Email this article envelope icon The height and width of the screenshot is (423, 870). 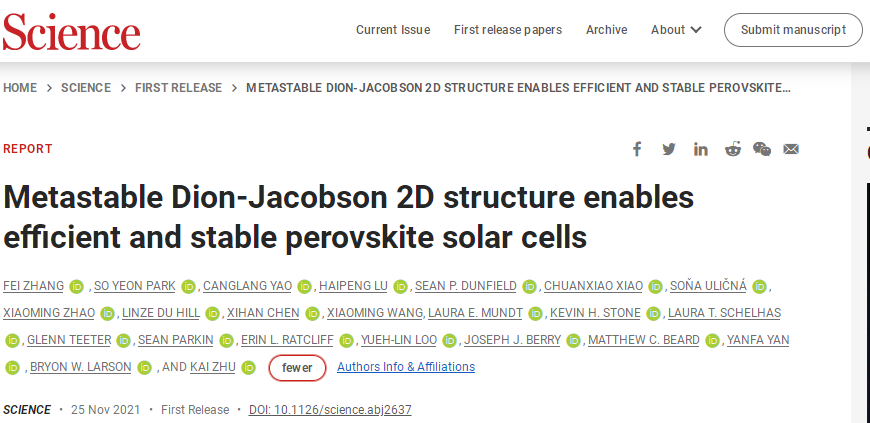pyautogui.click(x=791, y=149)
